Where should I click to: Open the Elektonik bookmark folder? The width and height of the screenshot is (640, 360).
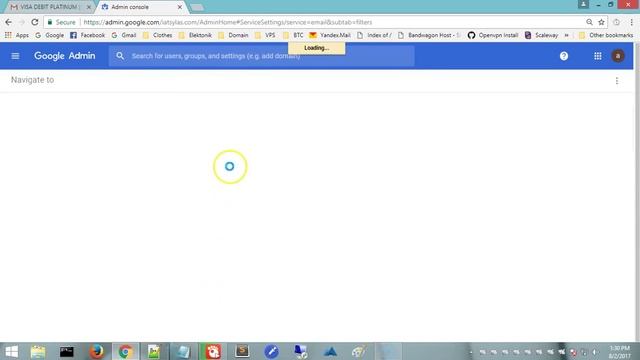[196, 36]
